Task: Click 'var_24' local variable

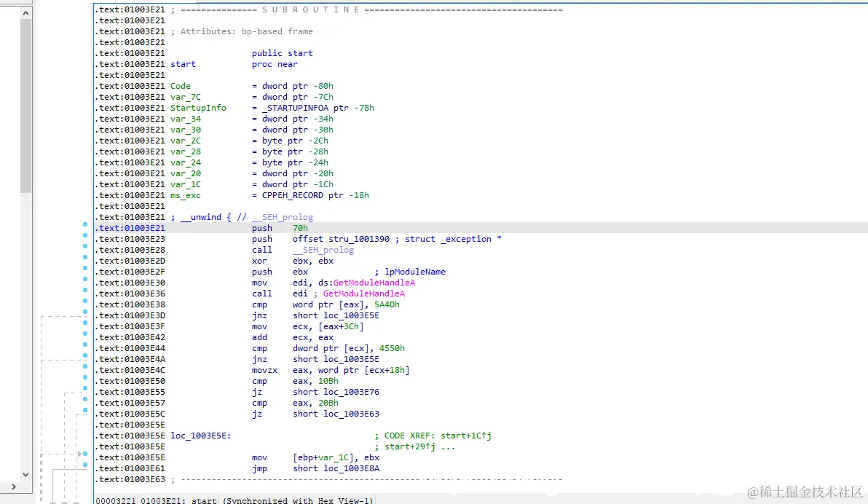Action: (x=186, y=163)
